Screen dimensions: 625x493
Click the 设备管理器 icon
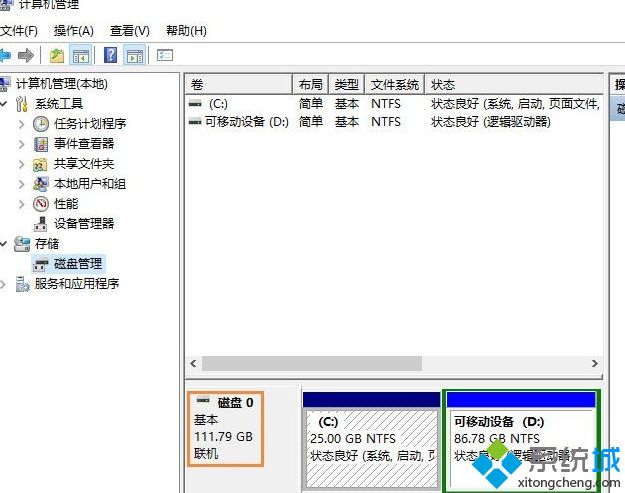coord(40,224)
